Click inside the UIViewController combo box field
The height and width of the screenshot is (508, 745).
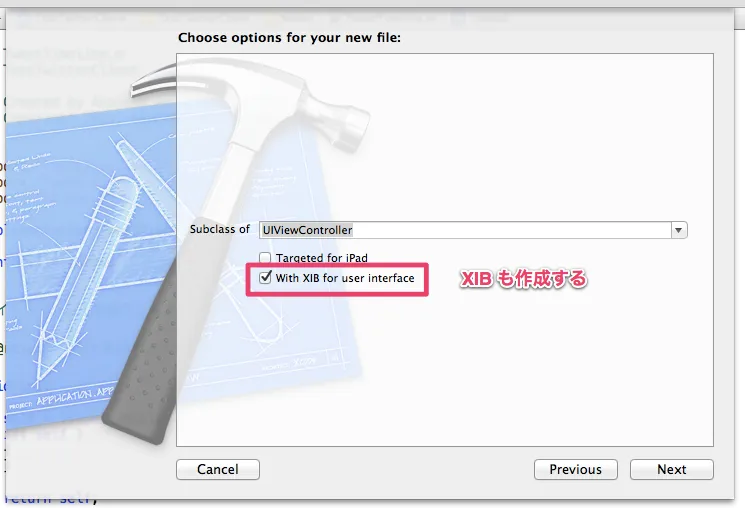[465, 230]
